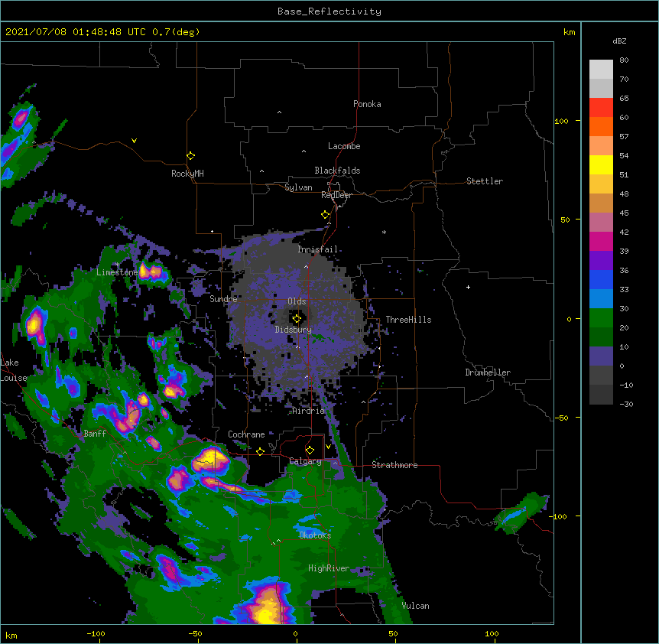Click the 45 value on dBZ legend

click(x=624, y=213)
